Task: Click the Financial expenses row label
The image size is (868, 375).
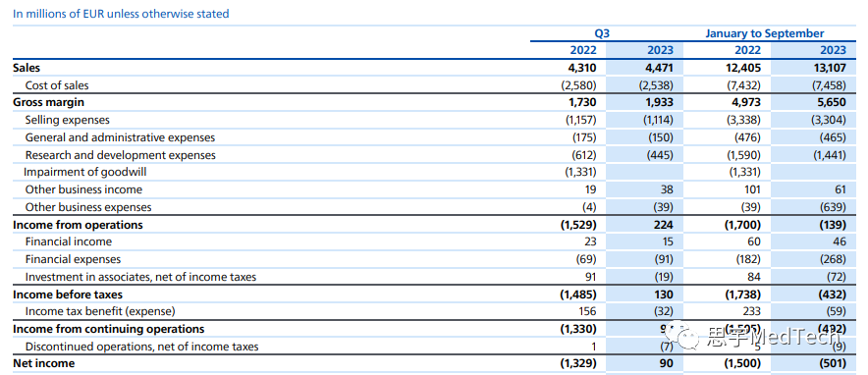Action: pos(73,259)
